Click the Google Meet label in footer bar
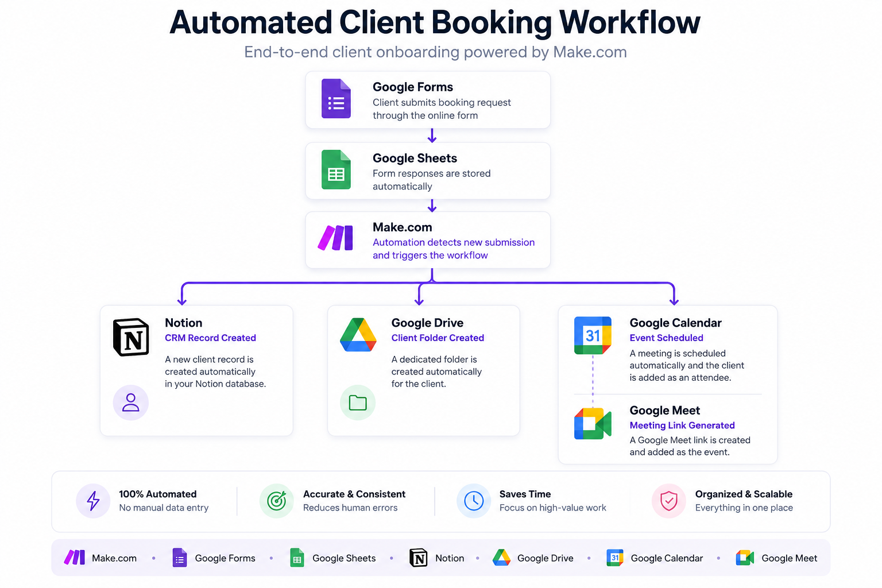Image resolution: width=882 pixels, height=588 pixels. point(789,558)
